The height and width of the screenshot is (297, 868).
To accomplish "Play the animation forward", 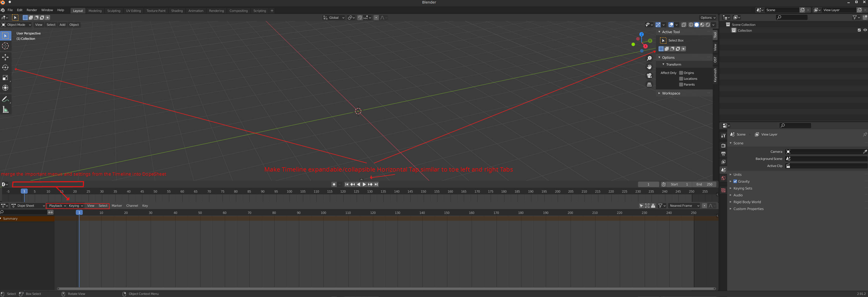I will click(x=364, y=184).
